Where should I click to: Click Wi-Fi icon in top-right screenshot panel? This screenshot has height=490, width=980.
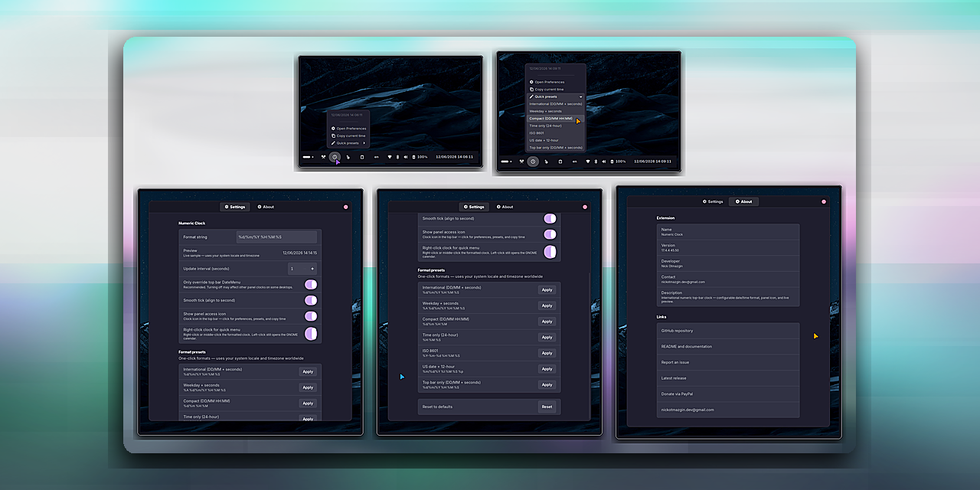[x=588, y=162]
